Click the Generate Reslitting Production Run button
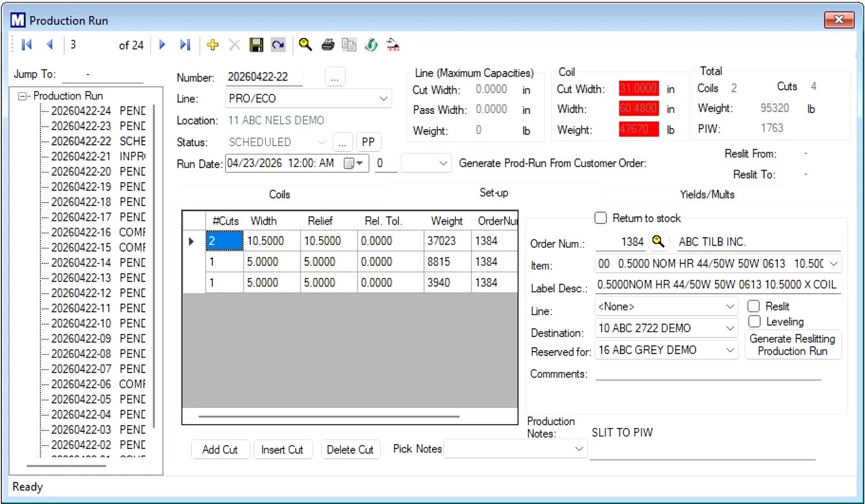The height and width of the screenshot is (504, 865). pos(793,344)
